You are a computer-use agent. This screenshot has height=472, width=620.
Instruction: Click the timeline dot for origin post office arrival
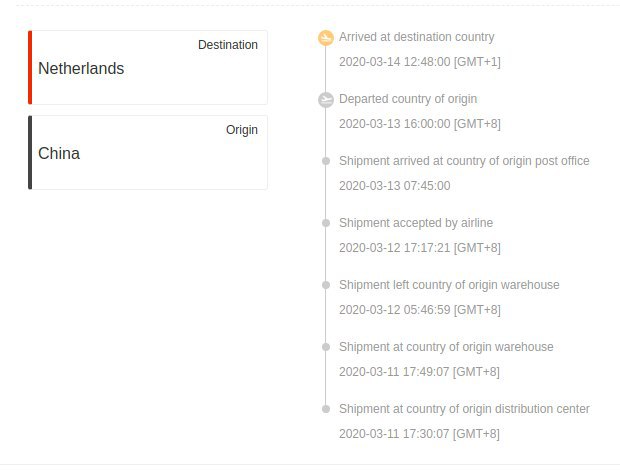[326, 161]
